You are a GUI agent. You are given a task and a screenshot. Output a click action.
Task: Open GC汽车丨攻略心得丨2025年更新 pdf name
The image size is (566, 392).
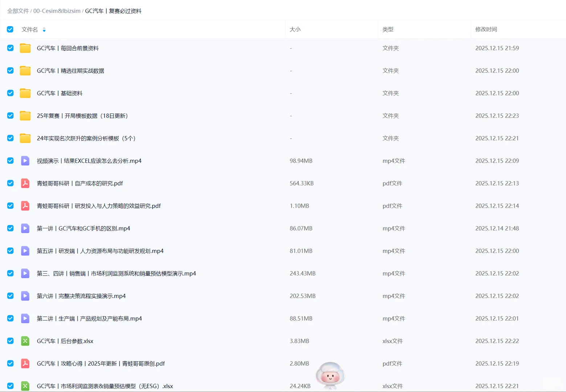[101, 363]
